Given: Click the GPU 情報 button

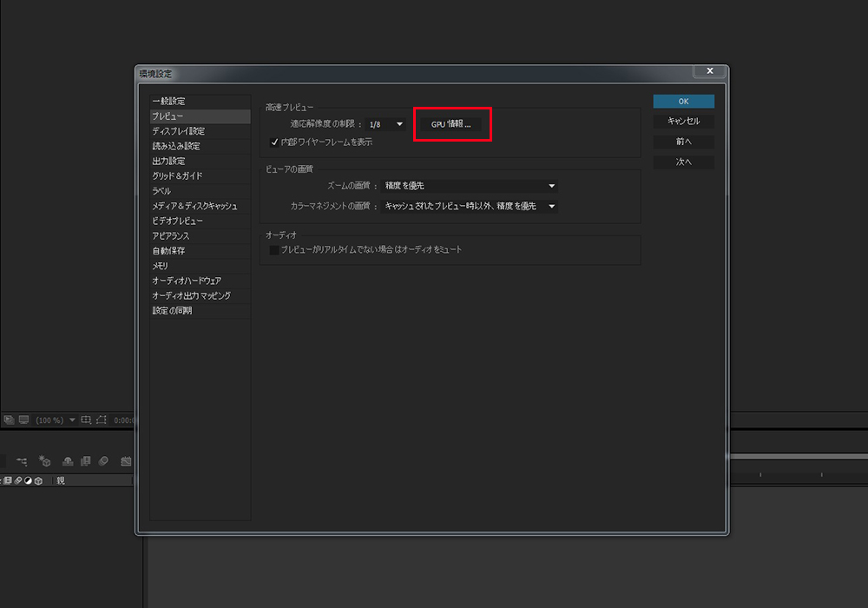Looking at the screenshot, I should pos(451,124).
